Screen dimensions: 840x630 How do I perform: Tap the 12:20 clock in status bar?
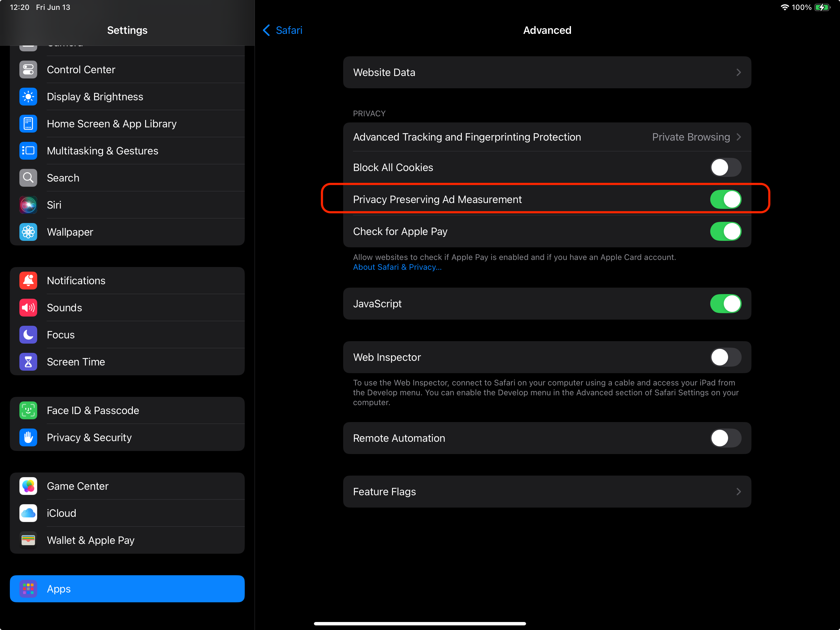19,7
